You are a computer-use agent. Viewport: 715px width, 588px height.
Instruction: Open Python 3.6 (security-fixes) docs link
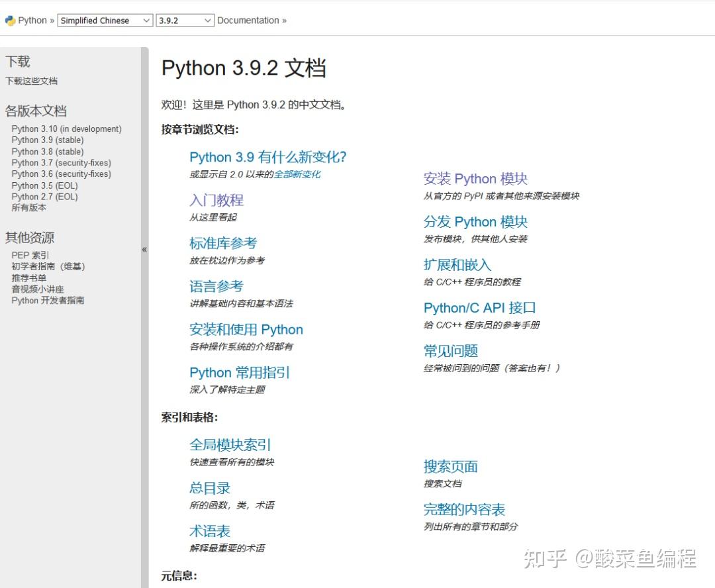click(61, 173)
